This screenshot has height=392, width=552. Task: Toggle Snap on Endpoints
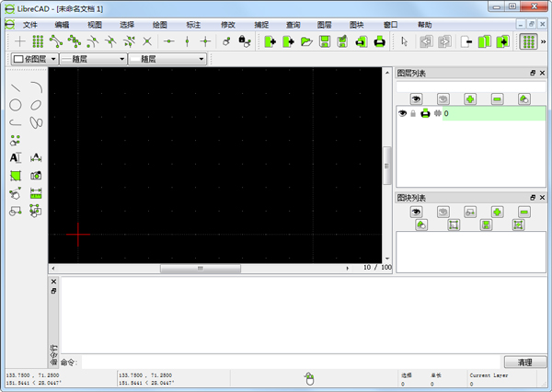[x=56, y=41]
